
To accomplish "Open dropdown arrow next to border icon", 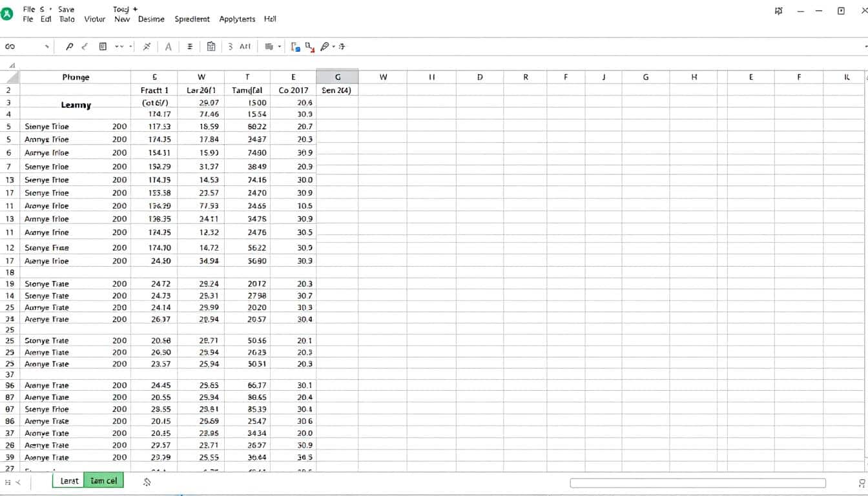I will [119, 46].
